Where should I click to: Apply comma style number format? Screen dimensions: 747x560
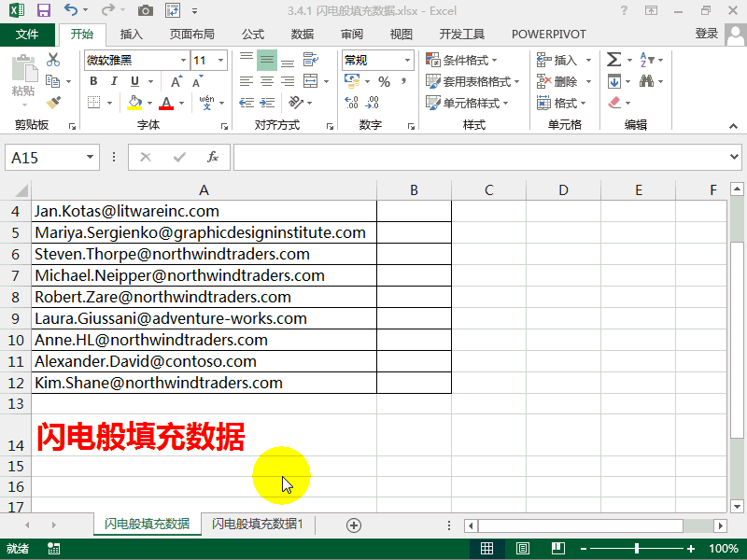point(404,81)
